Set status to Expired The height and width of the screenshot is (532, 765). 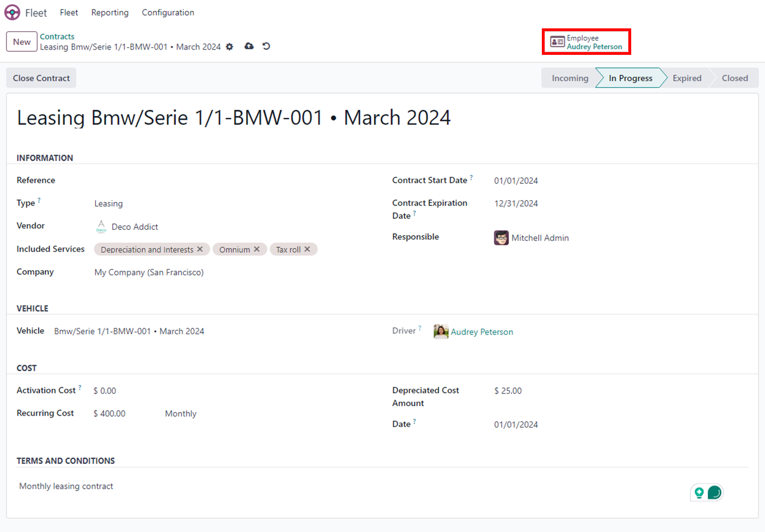coord(687,78)
